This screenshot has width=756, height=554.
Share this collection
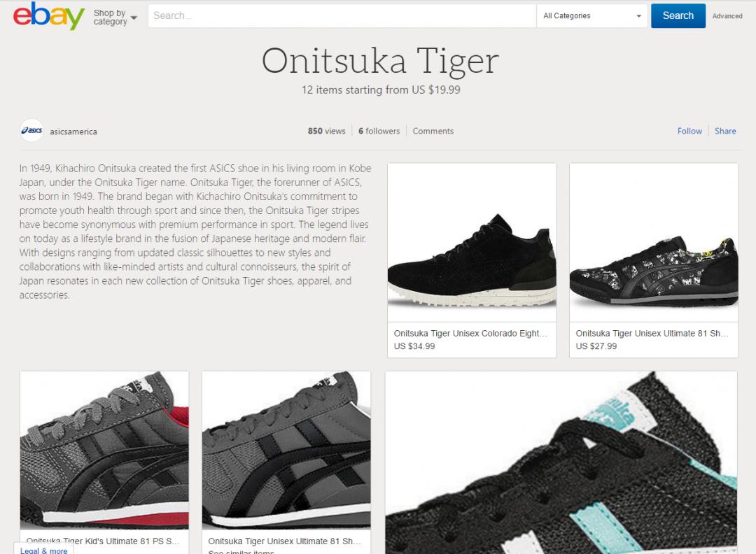(x=725, y=131)
